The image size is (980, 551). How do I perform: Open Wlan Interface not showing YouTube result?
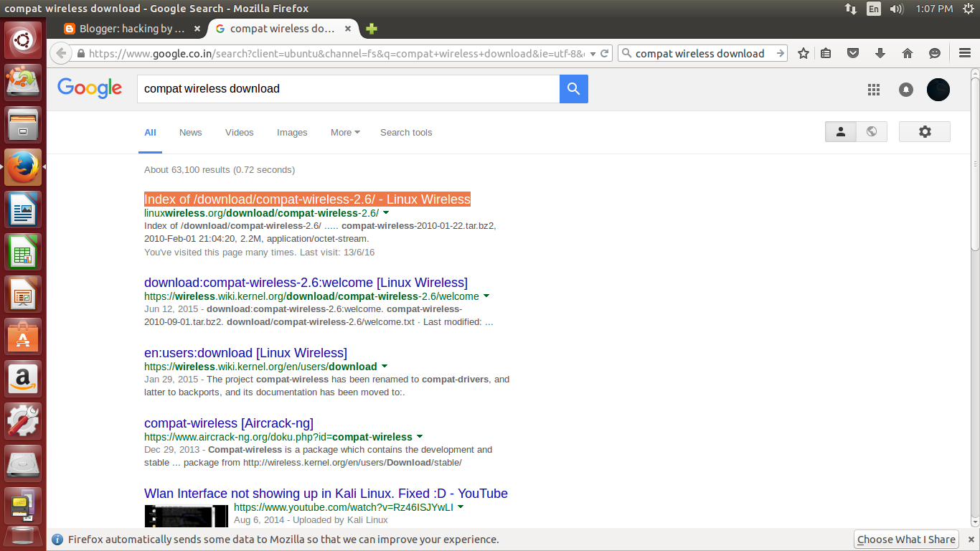pyautogui.click(x=326, y=494)
